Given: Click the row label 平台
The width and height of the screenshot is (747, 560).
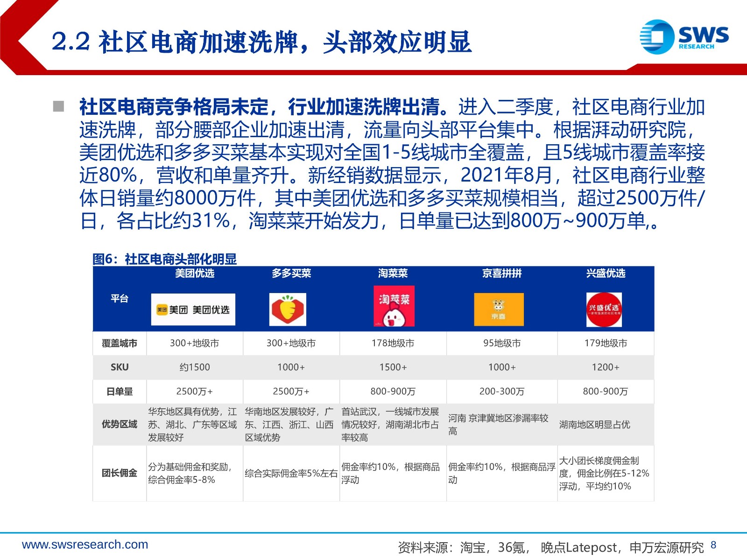Looking at the screenshot, I should click(120, 299).
